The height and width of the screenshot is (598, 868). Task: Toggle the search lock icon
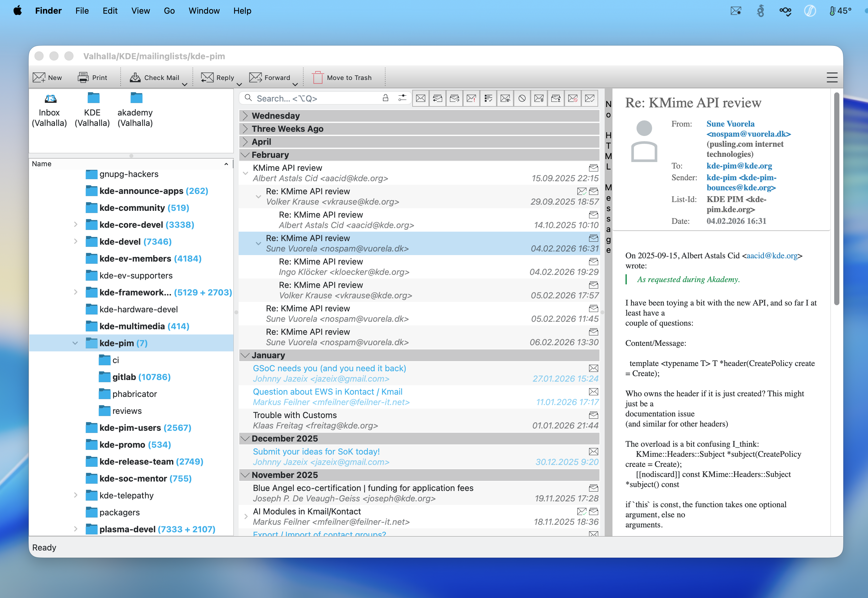[x=385, y=98]
